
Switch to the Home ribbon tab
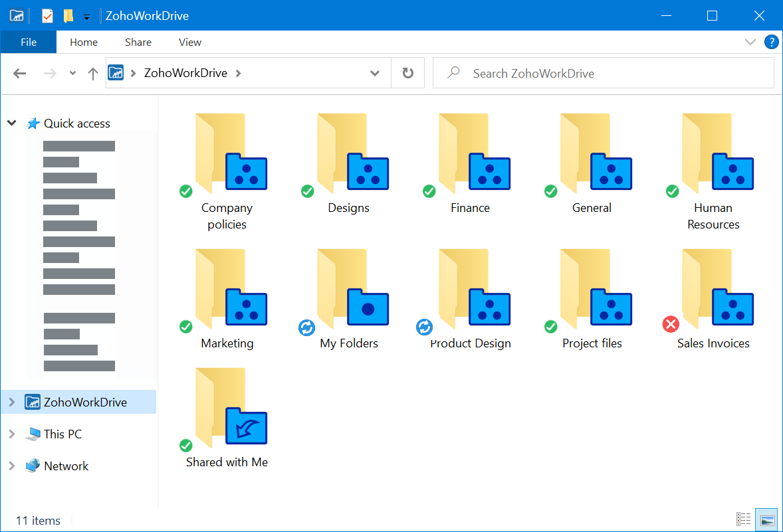84,42
